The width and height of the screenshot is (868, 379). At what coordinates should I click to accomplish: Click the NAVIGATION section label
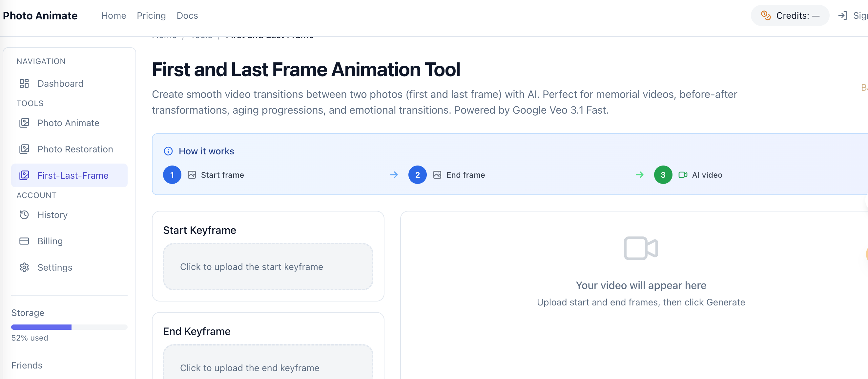tap(41, 61)
